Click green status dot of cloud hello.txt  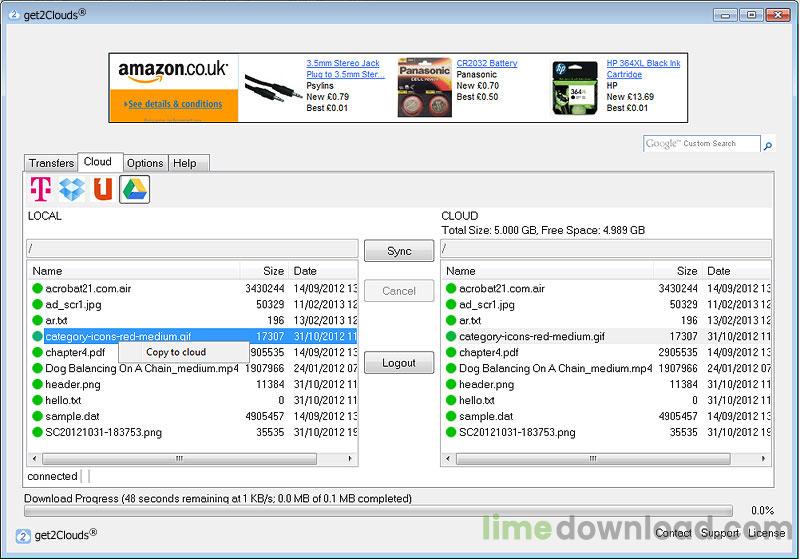point(451,400)
